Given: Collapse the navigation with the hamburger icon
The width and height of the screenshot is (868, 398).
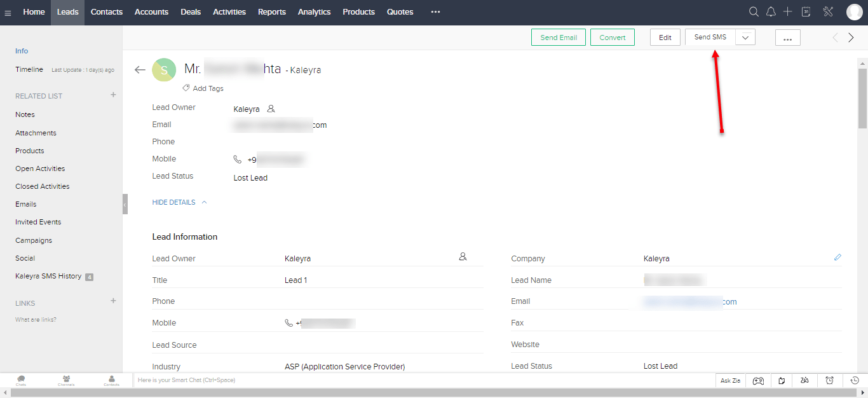Looking at the screenshot, I should click(8, 11).
